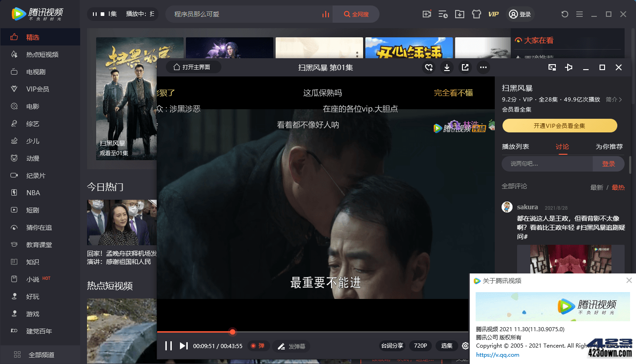
Task: Click 开通VIP会员看全集 button
Action: (x=559, y=126)
